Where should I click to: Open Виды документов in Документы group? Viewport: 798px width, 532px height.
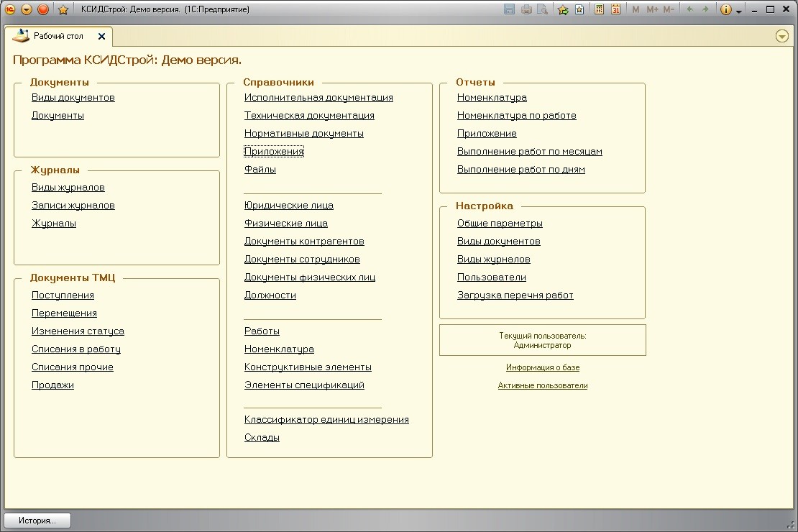(73, 97)
